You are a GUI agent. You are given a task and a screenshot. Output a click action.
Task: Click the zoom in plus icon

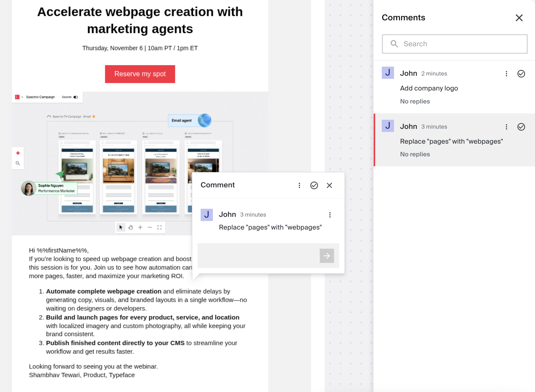tap(140, 227)
